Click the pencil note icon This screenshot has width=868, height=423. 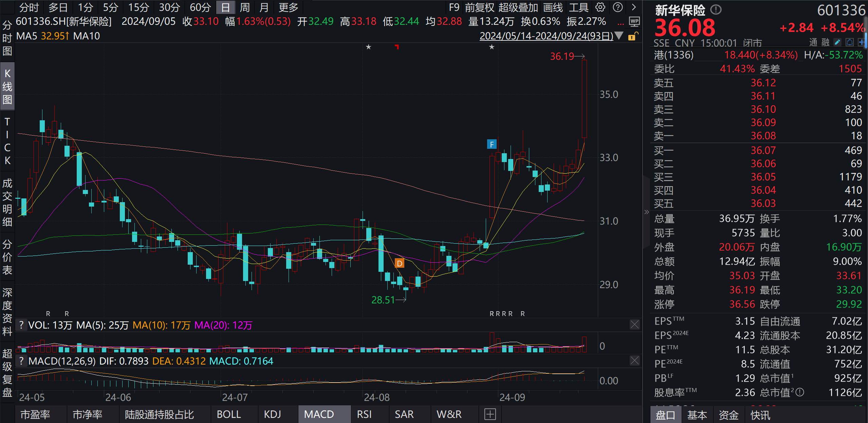tap(838, 42)
